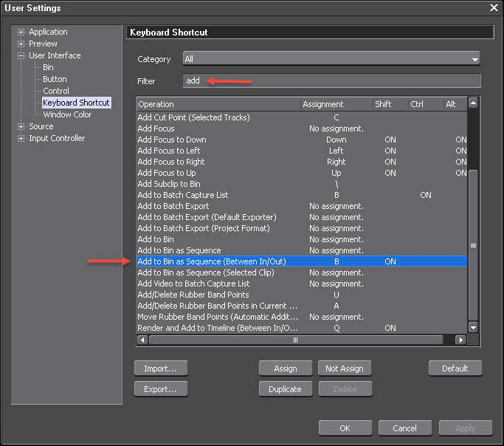Expand the Input Controller tree node
Screen dimensions: 504x446
point(21,139)
